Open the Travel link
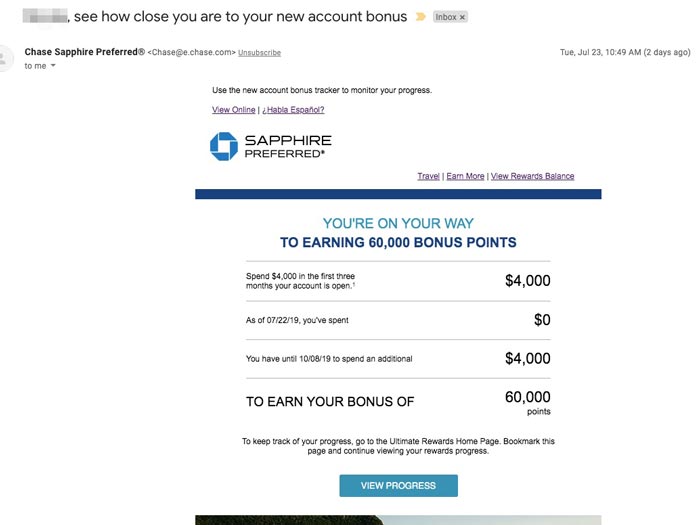This screenshot has width=700, height=525. tap(428, 176)
